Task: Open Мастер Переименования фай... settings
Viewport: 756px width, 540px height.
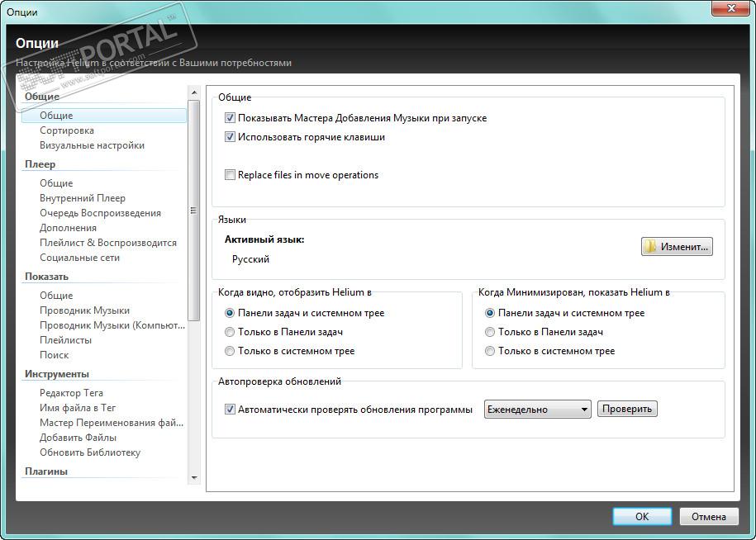Action: click(112, 423)
